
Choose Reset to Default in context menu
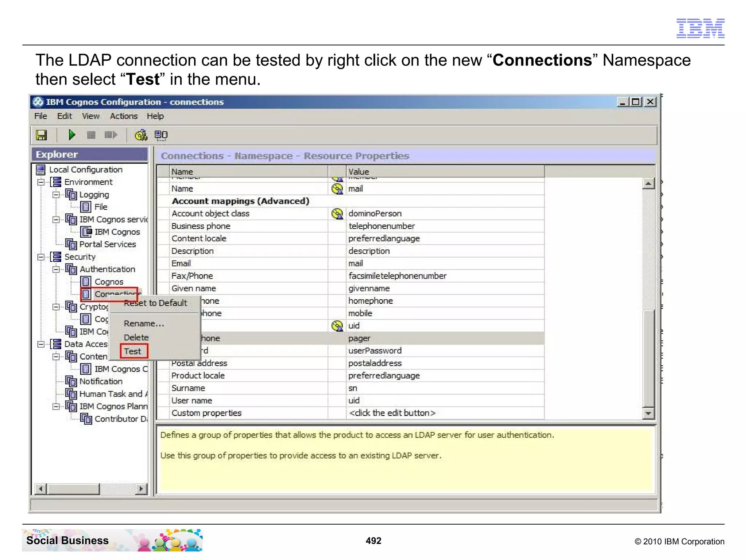(155, 303)
